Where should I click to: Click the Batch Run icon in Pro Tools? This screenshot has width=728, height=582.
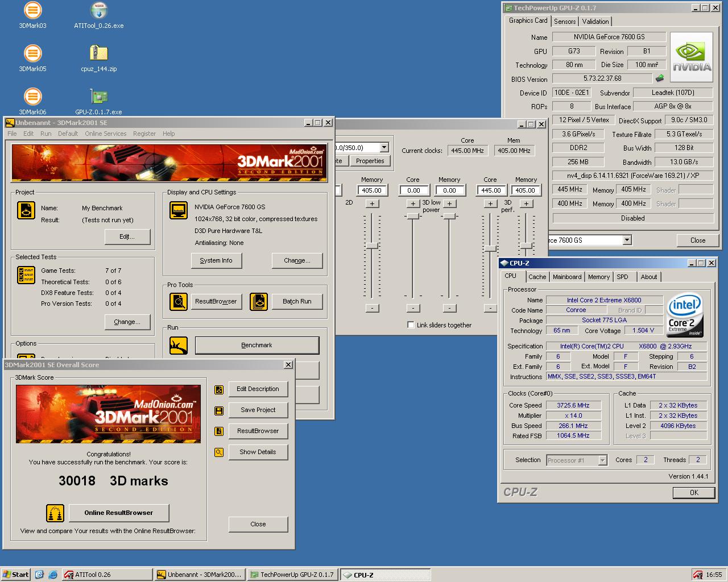point(259,301)
